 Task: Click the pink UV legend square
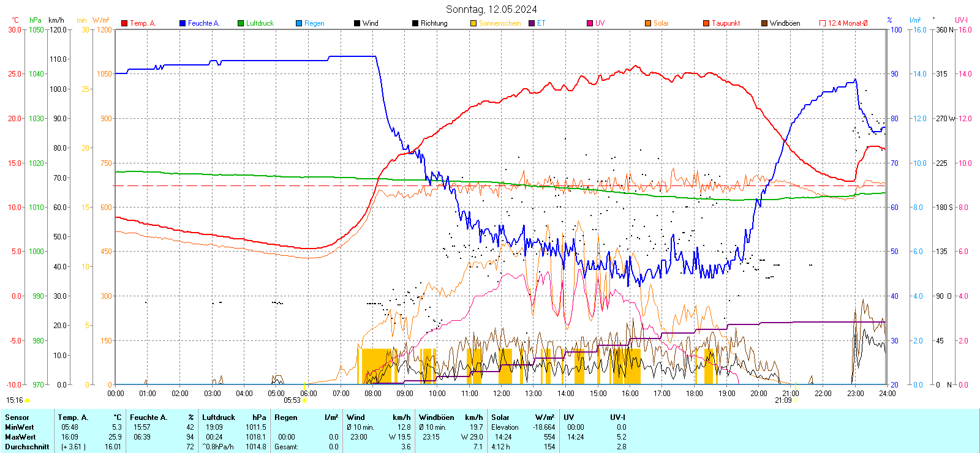click(590, 23)
